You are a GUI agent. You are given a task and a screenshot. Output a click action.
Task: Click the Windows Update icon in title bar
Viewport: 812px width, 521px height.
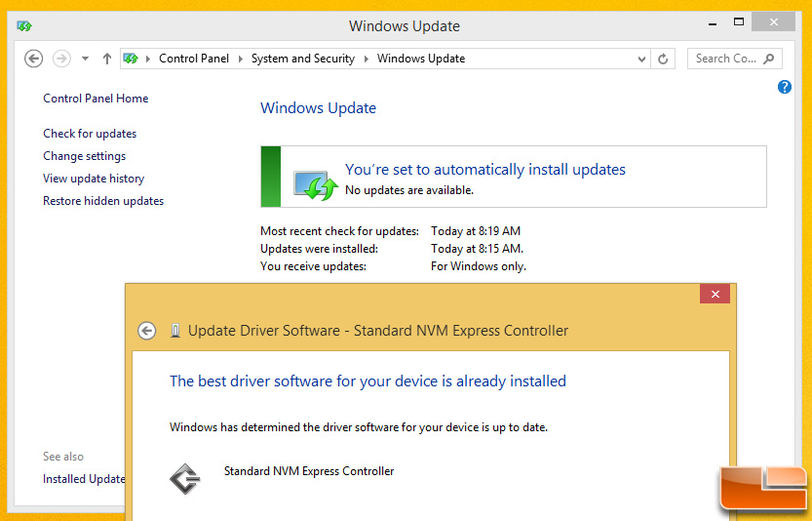coord(24,26)
